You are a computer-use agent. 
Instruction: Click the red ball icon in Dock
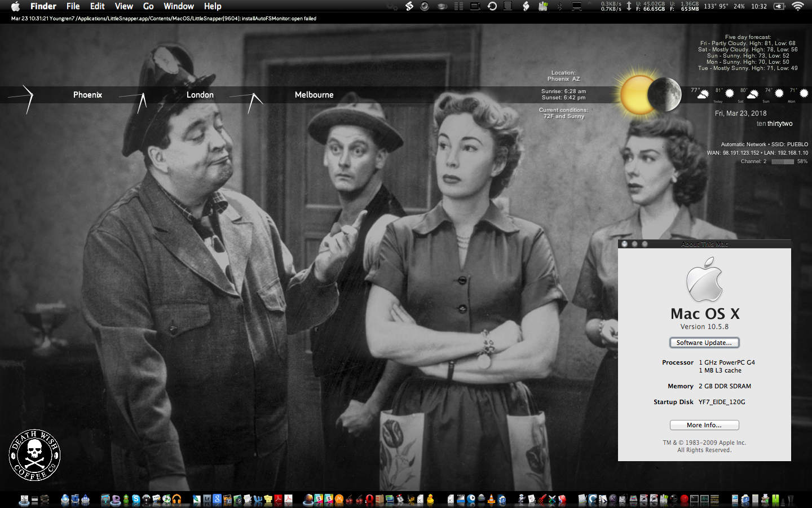pyautogui.click(x=684, y=500)
